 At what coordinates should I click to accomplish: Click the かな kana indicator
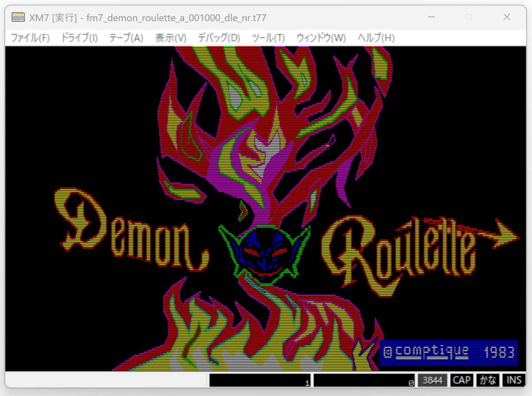(488, 380)
